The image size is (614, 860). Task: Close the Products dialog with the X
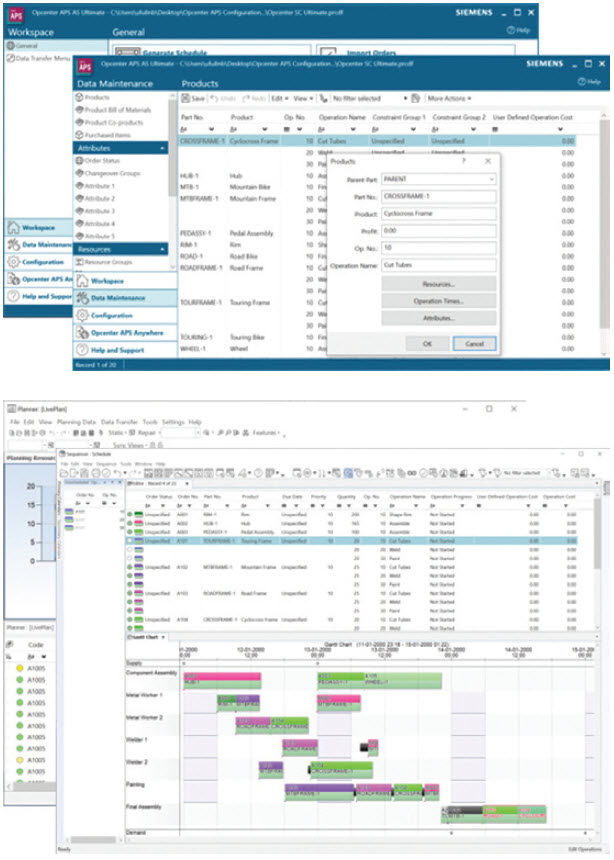[488, 161]
